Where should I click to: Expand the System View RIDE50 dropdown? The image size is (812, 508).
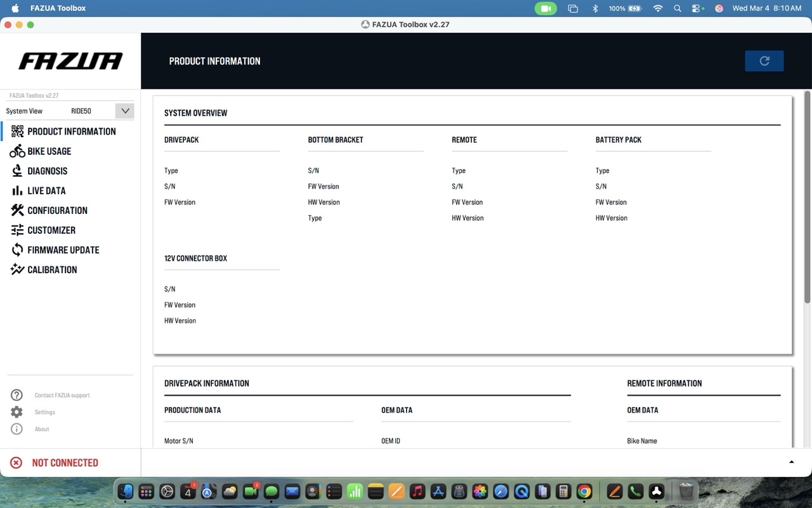(124, 110)
